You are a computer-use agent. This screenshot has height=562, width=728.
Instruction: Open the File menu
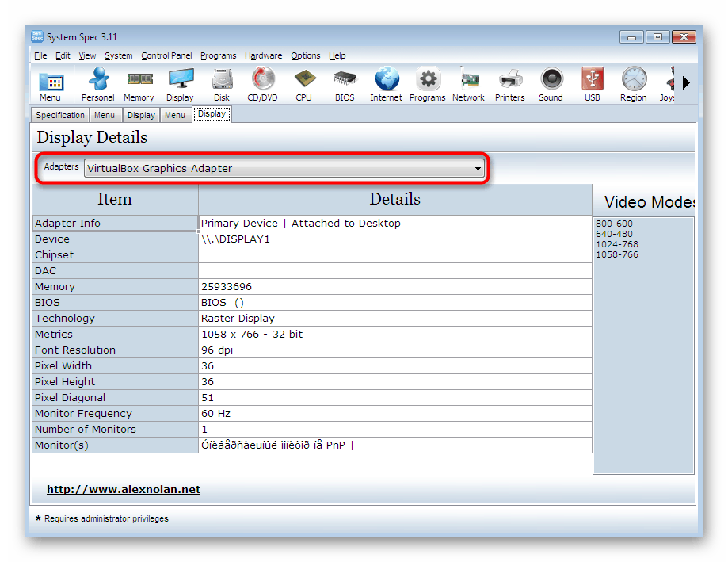pos(40,55)
